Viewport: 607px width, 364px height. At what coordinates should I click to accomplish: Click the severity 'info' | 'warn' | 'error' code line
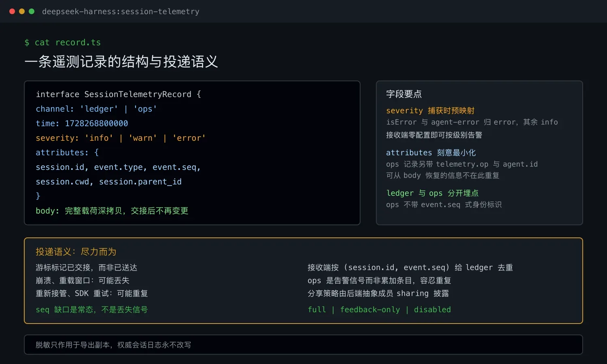121,138
